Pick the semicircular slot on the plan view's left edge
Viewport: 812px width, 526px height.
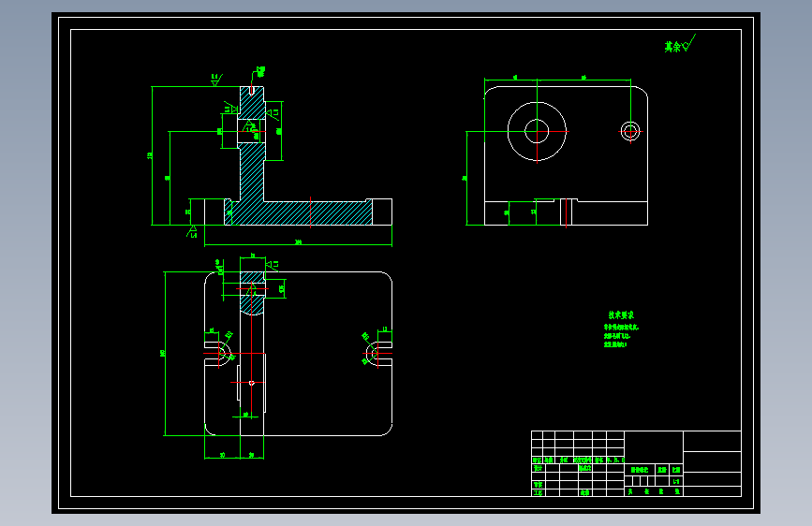(x=219, y=354)
